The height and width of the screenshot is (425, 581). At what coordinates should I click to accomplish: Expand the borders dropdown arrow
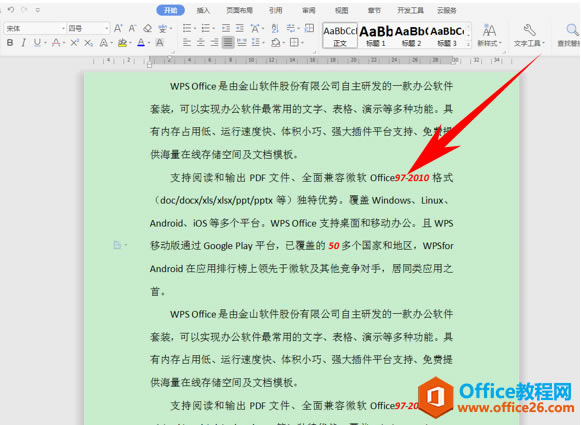pos(302,43)
